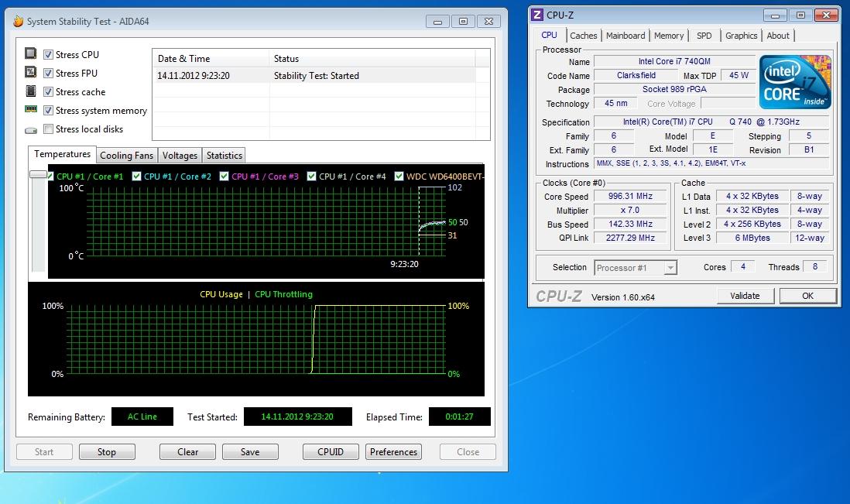Screen dimensions: 850x504
Task: Click the vertical slider left of temperature graph
Action: [x=38, y=174]
